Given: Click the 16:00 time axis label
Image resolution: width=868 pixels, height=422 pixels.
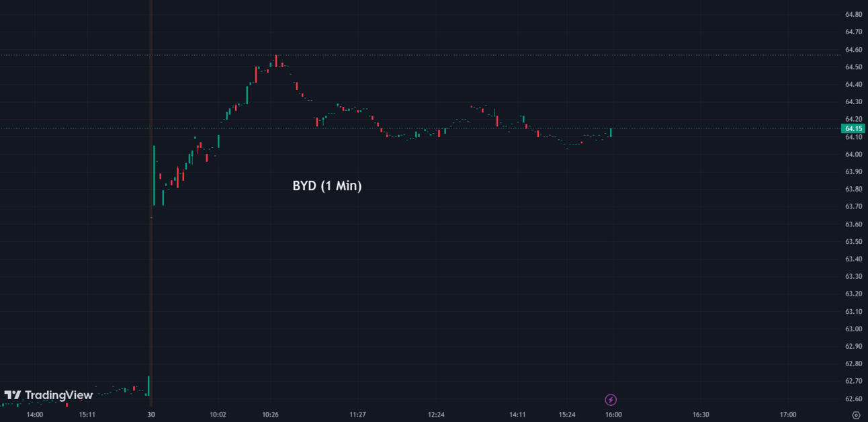Looking at the screenshot, I should coord(613,415).
